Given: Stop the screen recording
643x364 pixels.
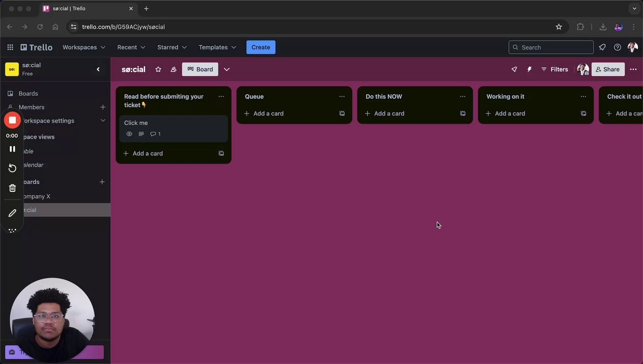Looking at the screenshot, I should pyautogui.click(x=12, y=120).
